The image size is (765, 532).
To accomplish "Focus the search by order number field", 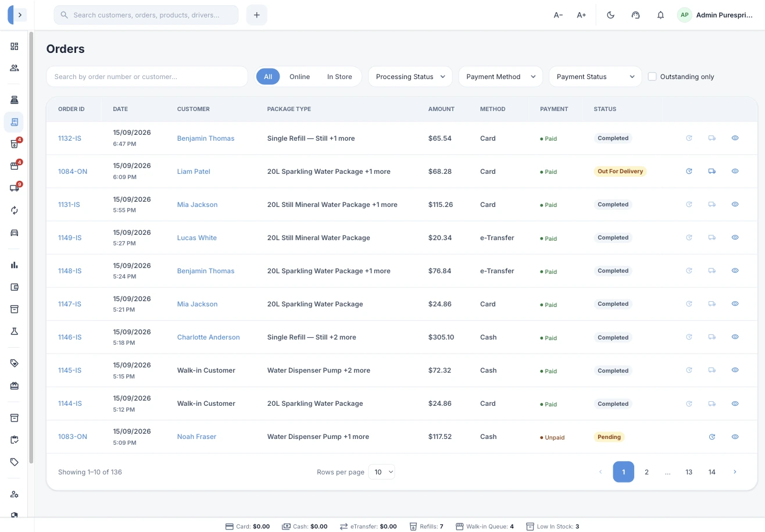I will click(x=147, y=77).
